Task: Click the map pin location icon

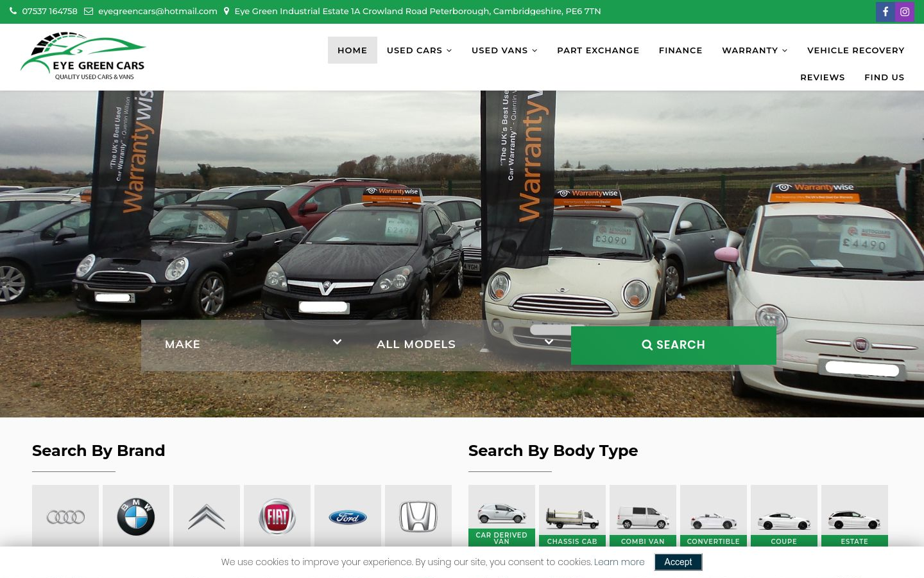Action: [227, 11]
